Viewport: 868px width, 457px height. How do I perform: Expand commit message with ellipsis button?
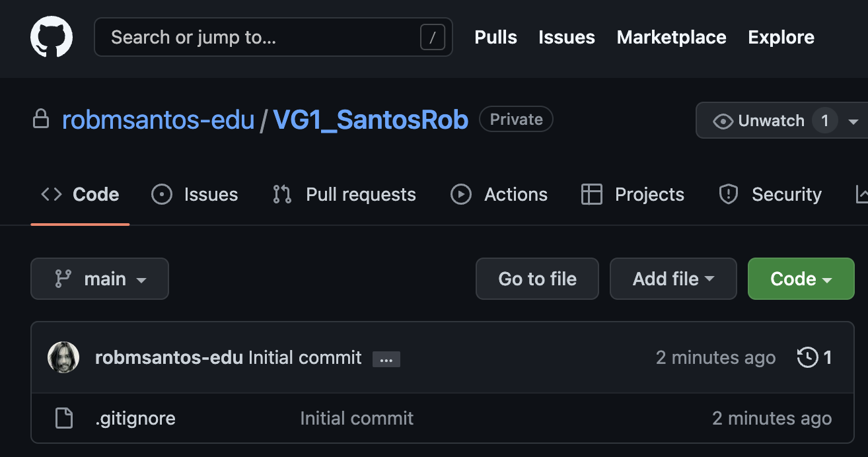click(386, 359)
